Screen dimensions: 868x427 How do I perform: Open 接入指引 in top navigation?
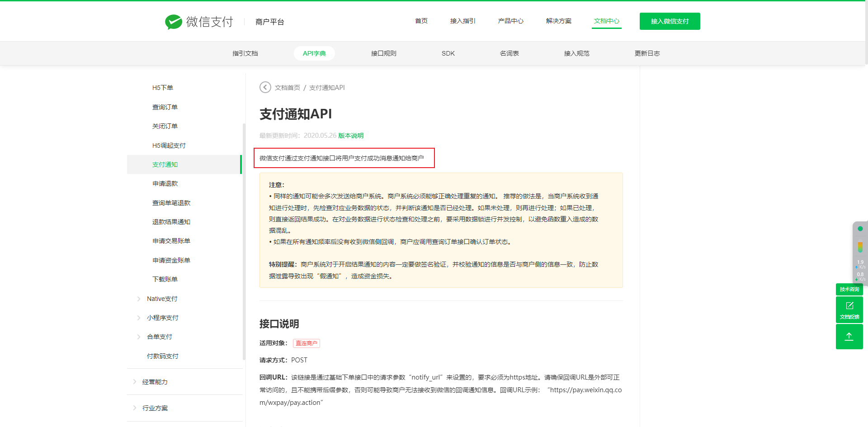point(462,21)
